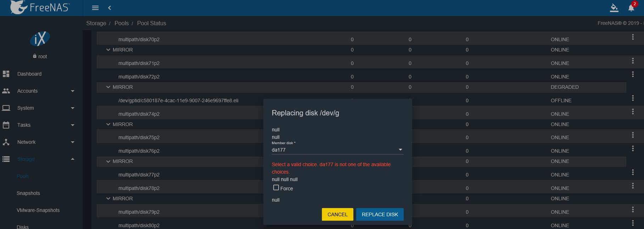
Task: Click the theme paint bucket icon
Action: [614, 8]
